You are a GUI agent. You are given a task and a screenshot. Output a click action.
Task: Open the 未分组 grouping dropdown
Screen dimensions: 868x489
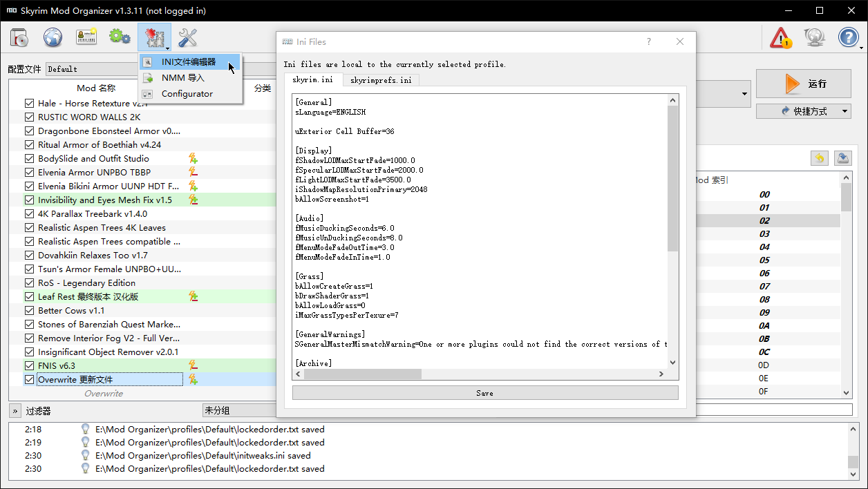coord(239,410)
